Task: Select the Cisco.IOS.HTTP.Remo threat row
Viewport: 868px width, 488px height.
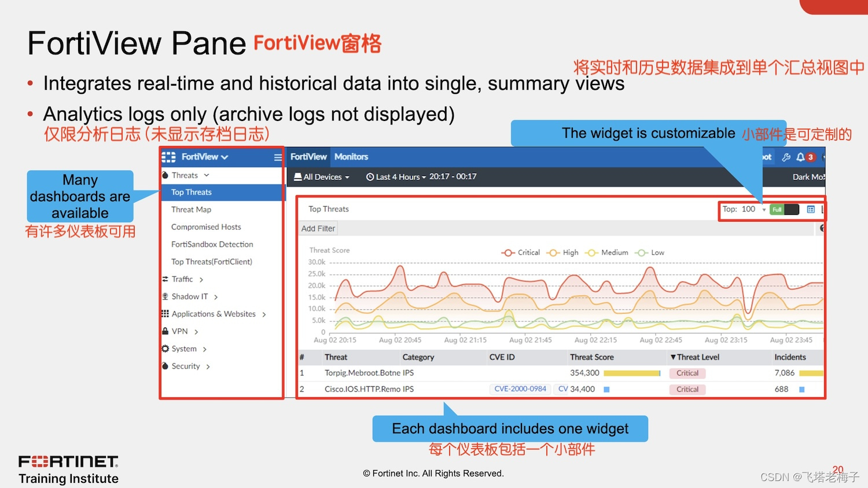Action: 561,390
